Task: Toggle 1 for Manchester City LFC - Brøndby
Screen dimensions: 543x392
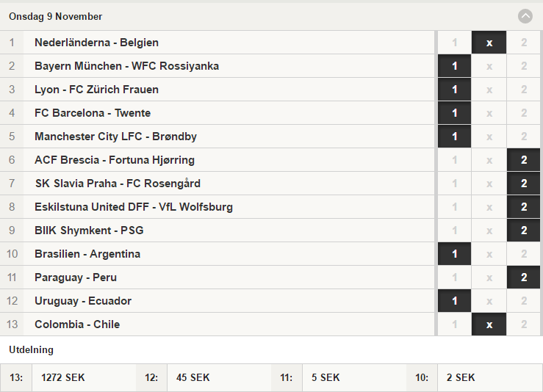Action: (454, 137)
